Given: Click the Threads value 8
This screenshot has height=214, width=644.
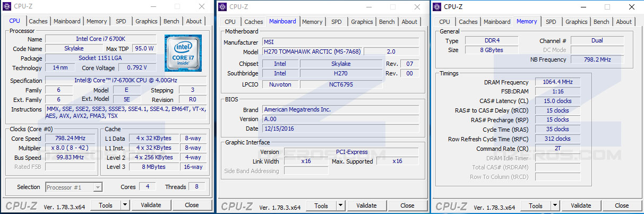Looking at the screenshot, I should click(x=196, y=186).
